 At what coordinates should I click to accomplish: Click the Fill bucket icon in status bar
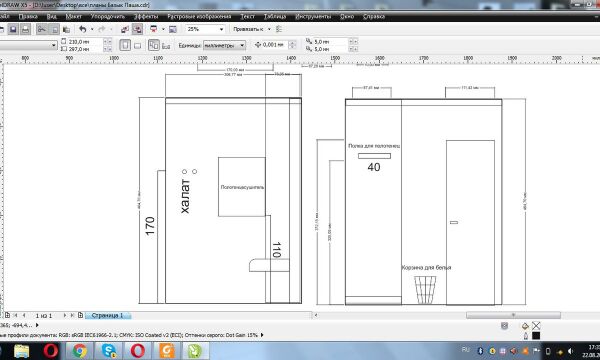tap(525, 326)
